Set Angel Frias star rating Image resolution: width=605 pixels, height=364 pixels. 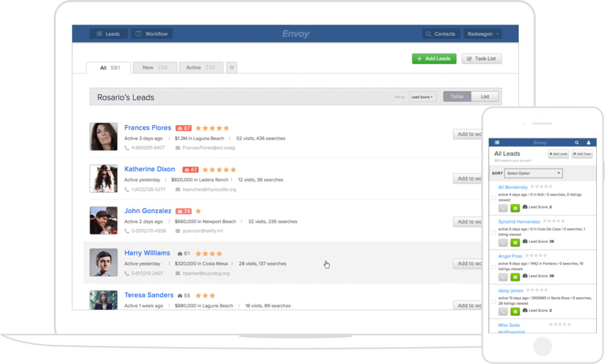(536, 255)
